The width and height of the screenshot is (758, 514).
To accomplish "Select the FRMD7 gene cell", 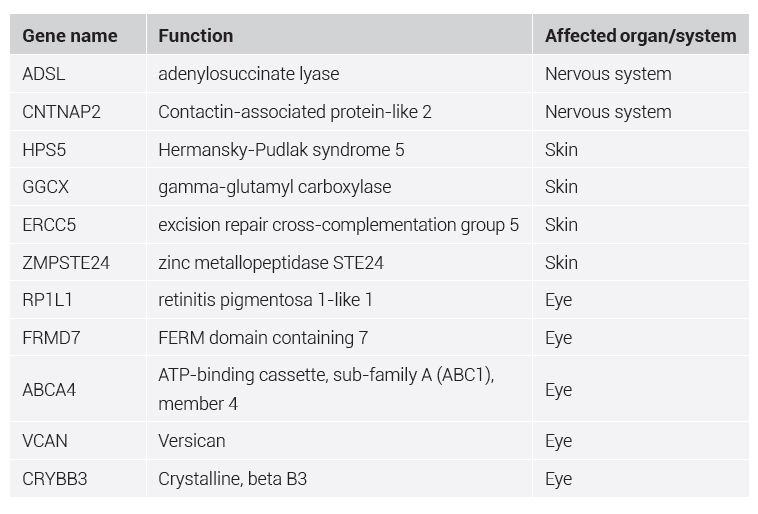I will coord(51,338).
